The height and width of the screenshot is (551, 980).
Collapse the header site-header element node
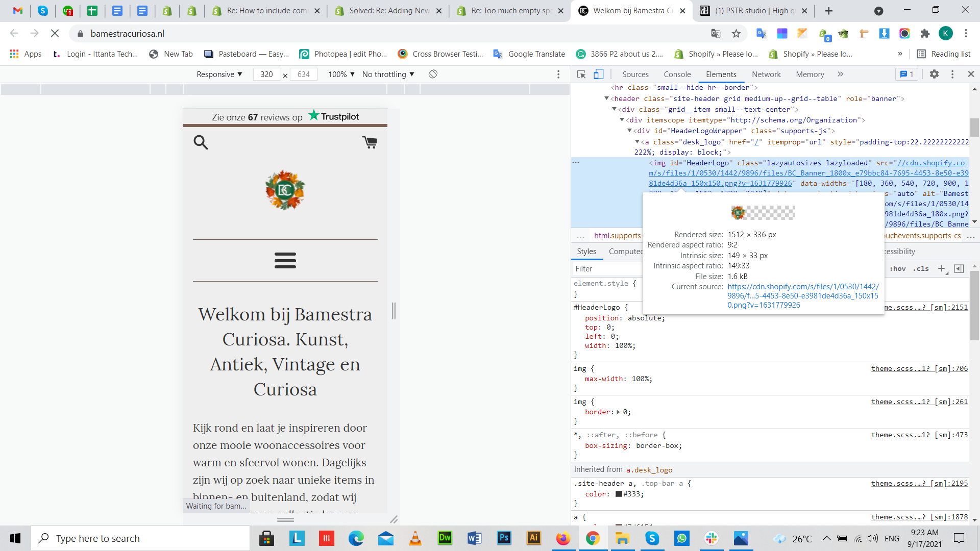(606, 98)
